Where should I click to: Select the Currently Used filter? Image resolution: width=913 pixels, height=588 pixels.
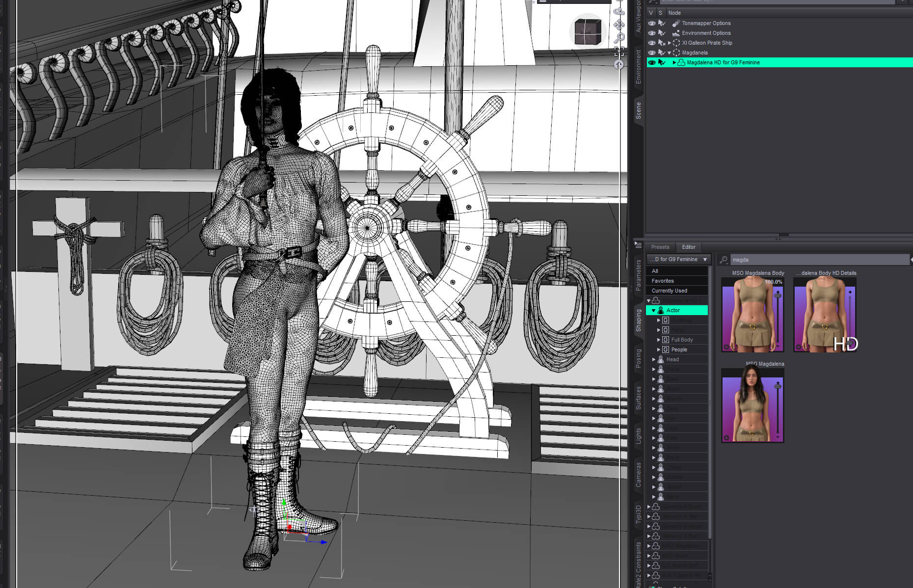click(x=677, y=291)
